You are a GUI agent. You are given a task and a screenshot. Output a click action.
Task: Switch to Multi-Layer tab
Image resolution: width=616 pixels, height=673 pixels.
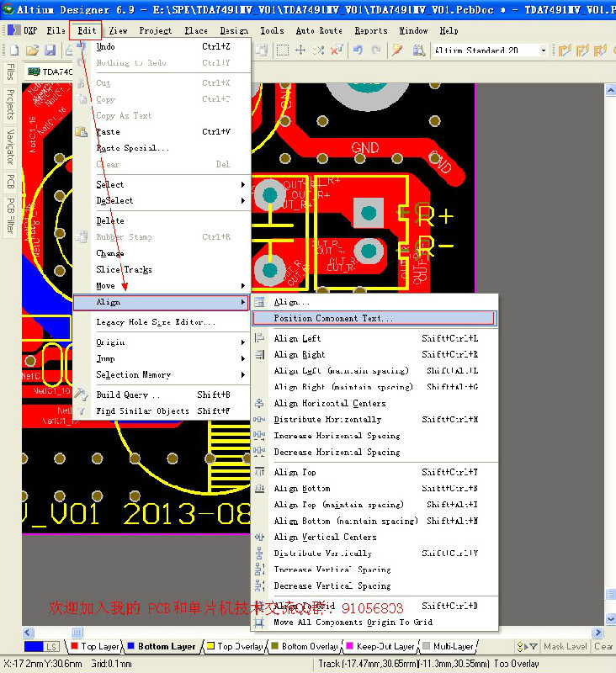(448, 646)
